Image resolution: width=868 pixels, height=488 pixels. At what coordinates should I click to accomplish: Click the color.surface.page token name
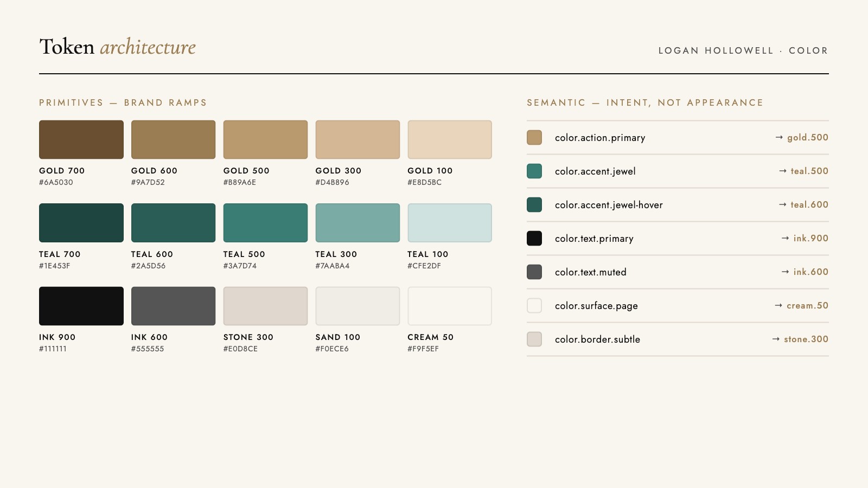pyautogui.click(x=596, y=306)
